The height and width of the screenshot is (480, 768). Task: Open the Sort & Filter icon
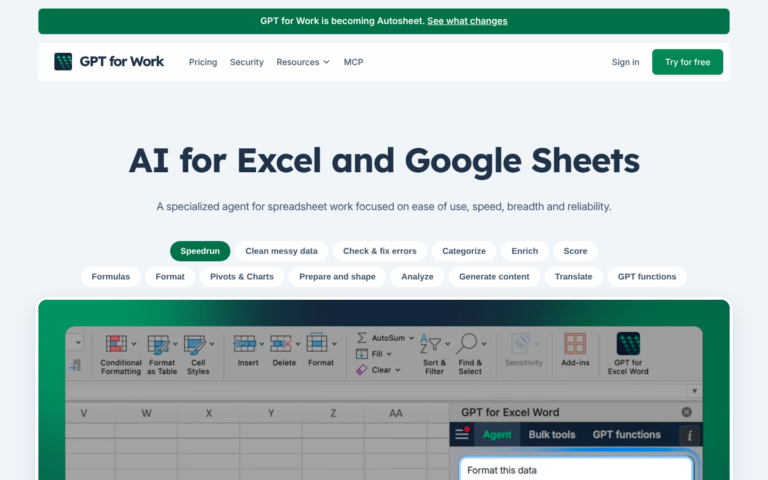[x=431, y=344]
